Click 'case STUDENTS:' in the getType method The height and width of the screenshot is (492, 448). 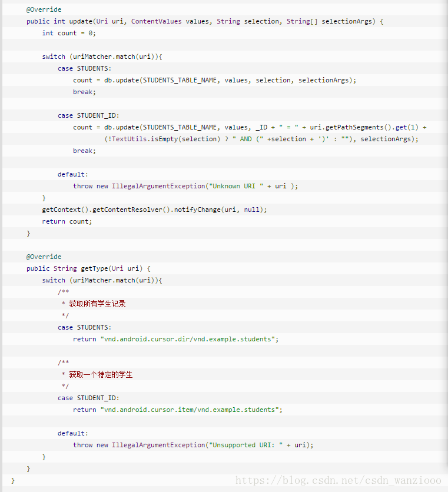pyautogui.click(x=84, y=327)
